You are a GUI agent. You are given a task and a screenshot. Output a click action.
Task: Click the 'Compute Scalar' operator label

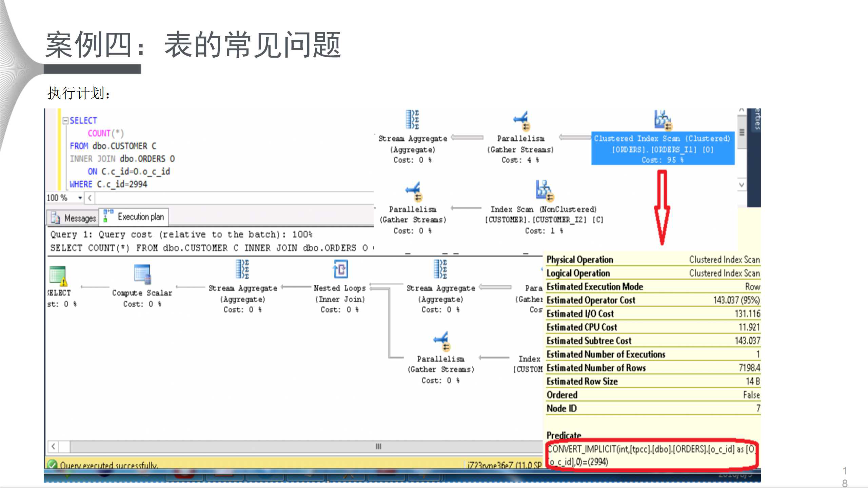pyautogui.click(x=142, y=293)
